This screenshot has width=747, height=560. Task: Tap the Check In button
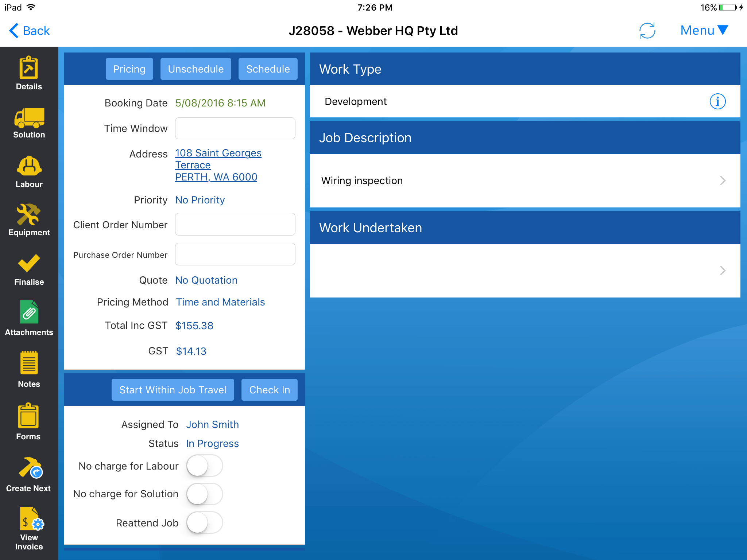(269, 389)
